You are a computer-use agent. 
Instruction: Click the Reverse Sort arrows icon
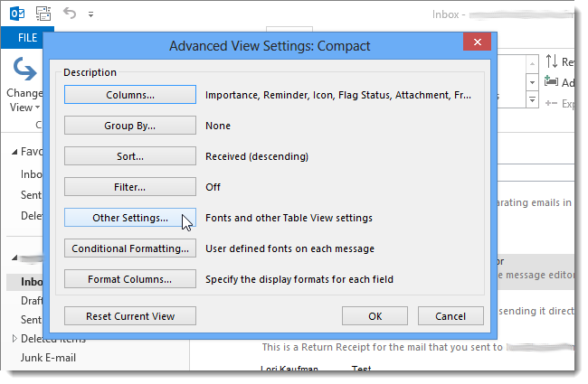[552, 61]
